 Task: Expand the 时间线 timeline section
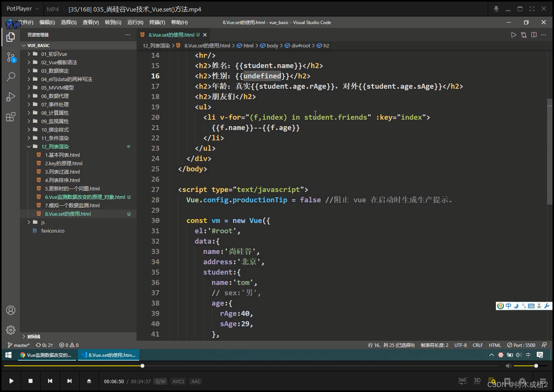78,337
